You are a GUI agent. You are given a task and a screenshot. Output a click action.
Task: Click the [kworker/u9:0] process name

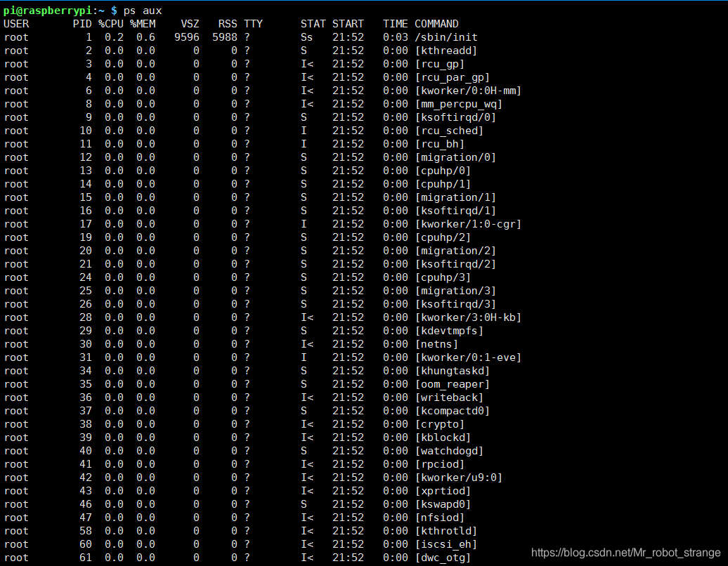point(459,478)
